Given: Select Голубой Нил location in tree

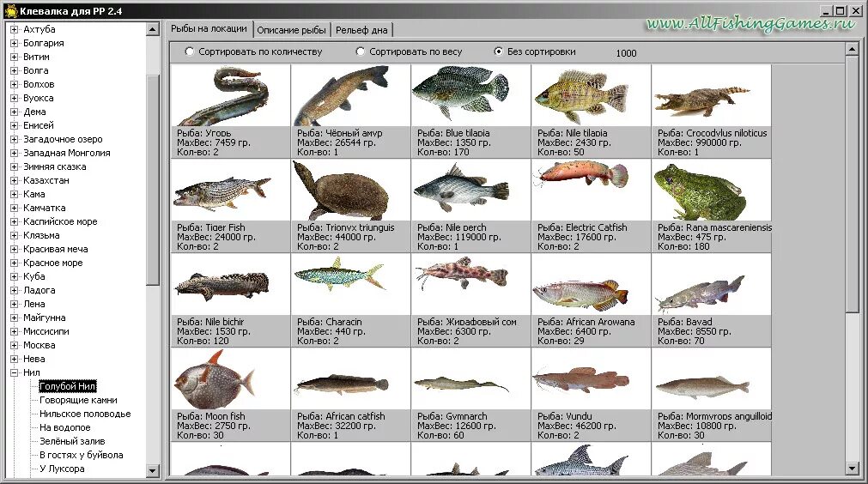Looking at the screenshot, I should (68, 386).
